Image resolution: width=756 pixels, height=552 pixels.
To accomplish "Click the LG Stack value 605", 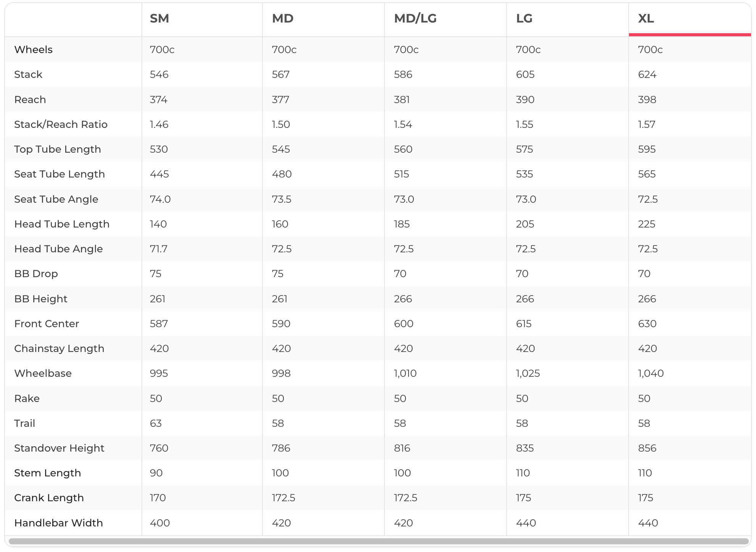I will [525, 74].
